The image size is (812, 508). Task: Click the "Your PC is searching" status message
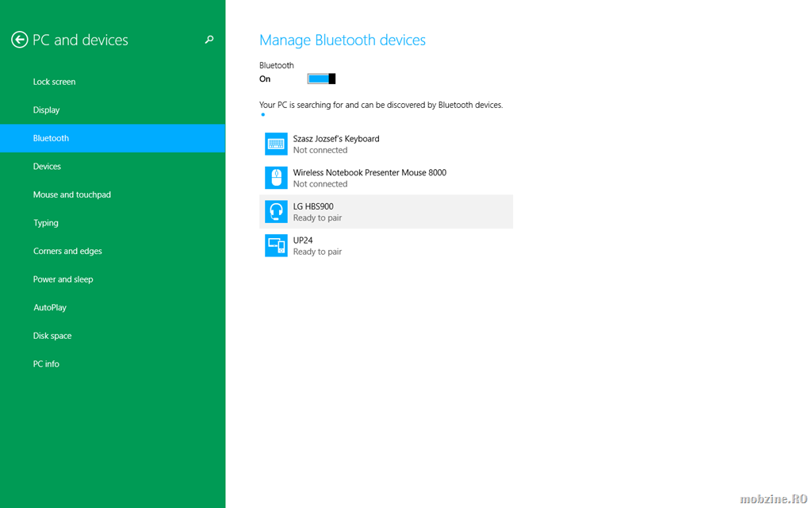click(381, 106)
